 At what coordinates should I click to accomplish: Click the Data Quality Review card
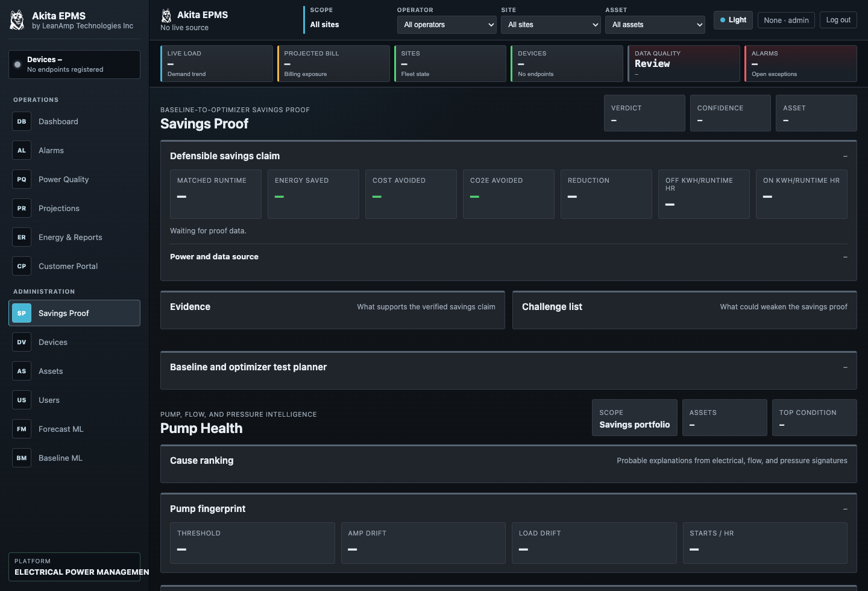coord(684,63)
